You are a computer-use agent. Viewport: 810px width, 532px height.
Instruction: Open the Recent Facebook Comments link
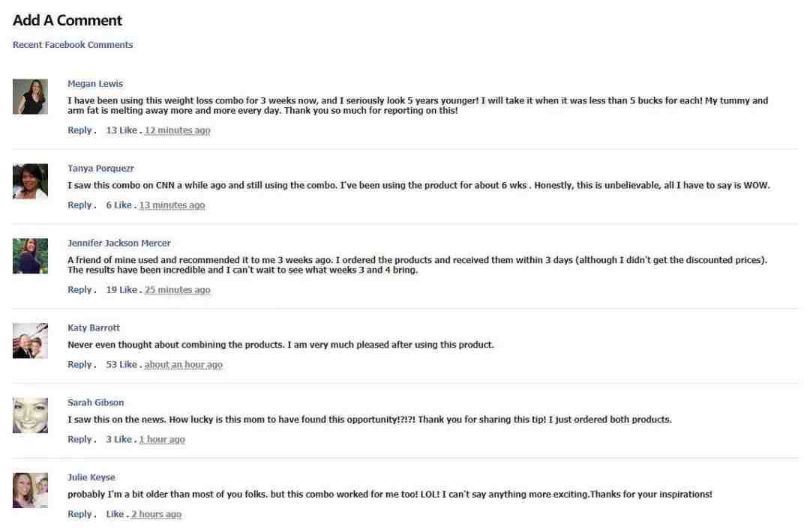(73, 45)
